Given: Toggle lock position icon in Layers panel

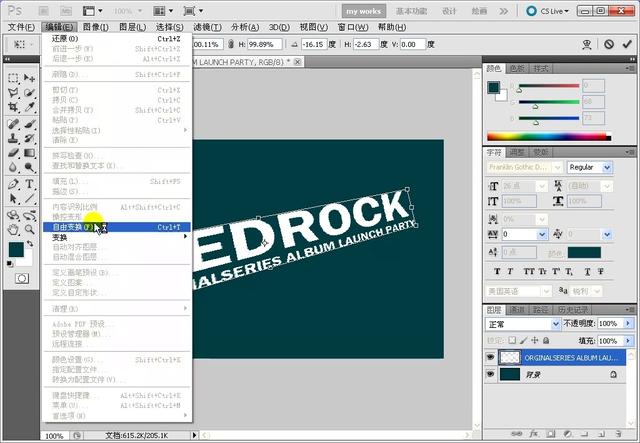Looking at the screenshot, I should [x=535, y=340].
